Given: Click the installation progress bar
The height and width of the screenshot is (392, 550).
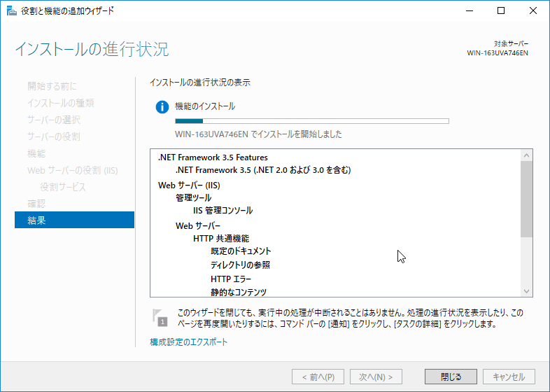Looking at the screenshot, I should (311, 121).
